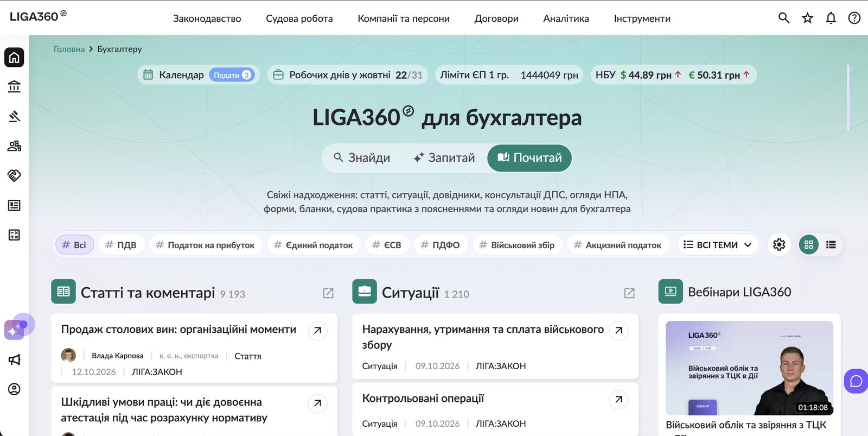The image size is (868, 436).
Task: Filter by Податок на прибуток tag
Action: [206, 245]
